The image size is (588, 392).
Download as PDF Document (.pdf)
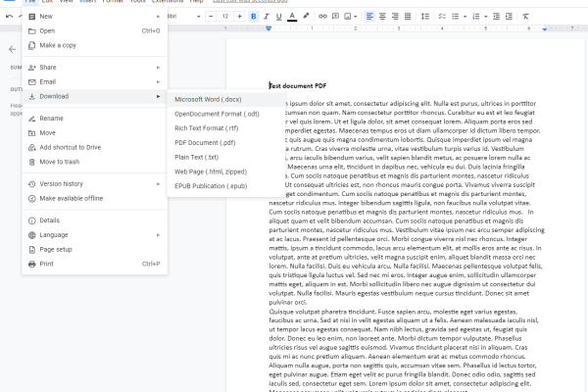click(x=226, y=142)
